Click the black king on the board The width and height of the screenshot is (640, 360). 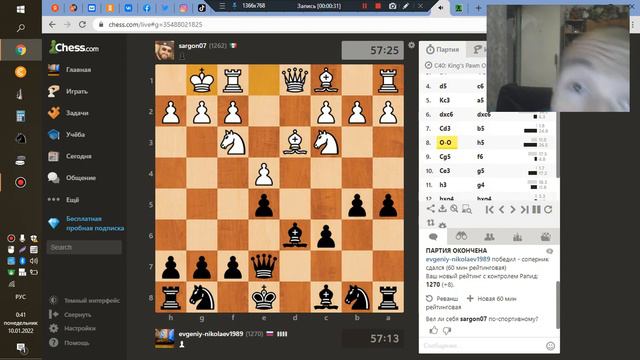pyautogui.click(x=264, y=298)
